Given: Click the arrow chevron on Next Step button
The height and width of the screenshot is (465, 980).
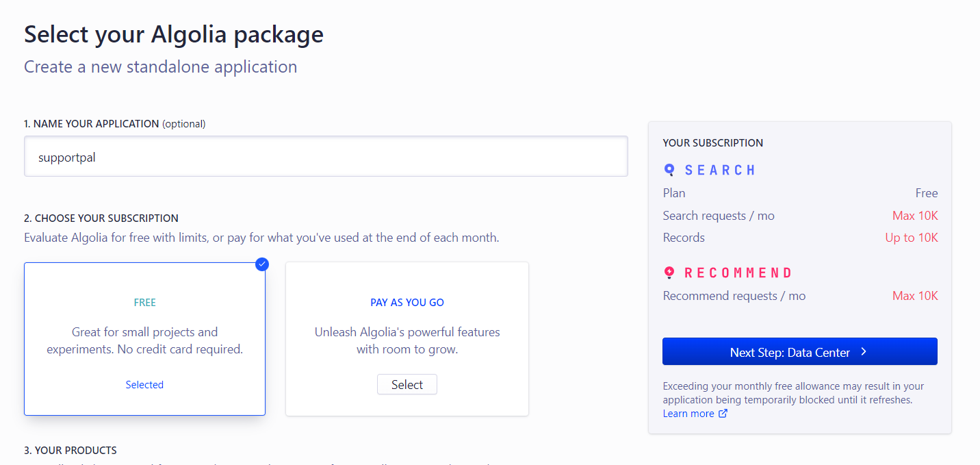Looking at the screenshot, I should click(x=864, y=352).
